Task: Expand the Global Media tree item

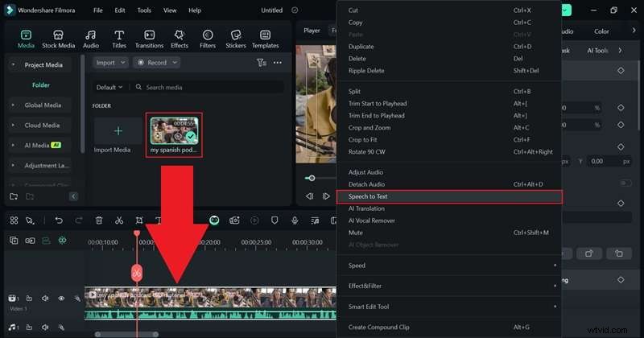Action: 13,105
